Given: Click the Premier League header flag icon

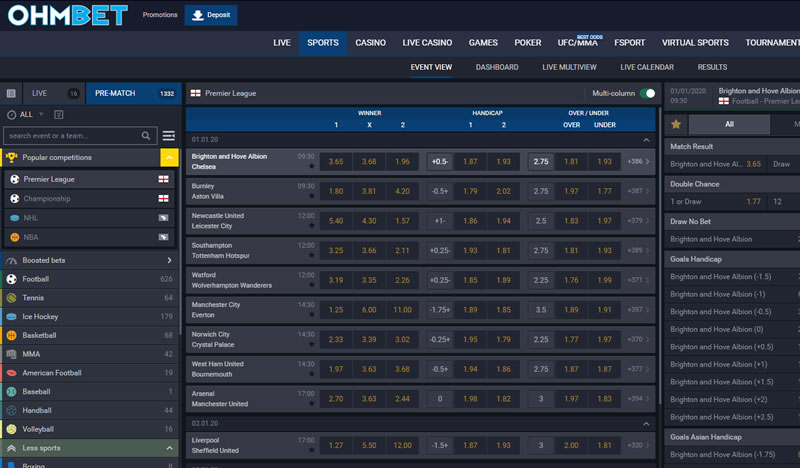Looking at the screenshot, I should (195, 93).
